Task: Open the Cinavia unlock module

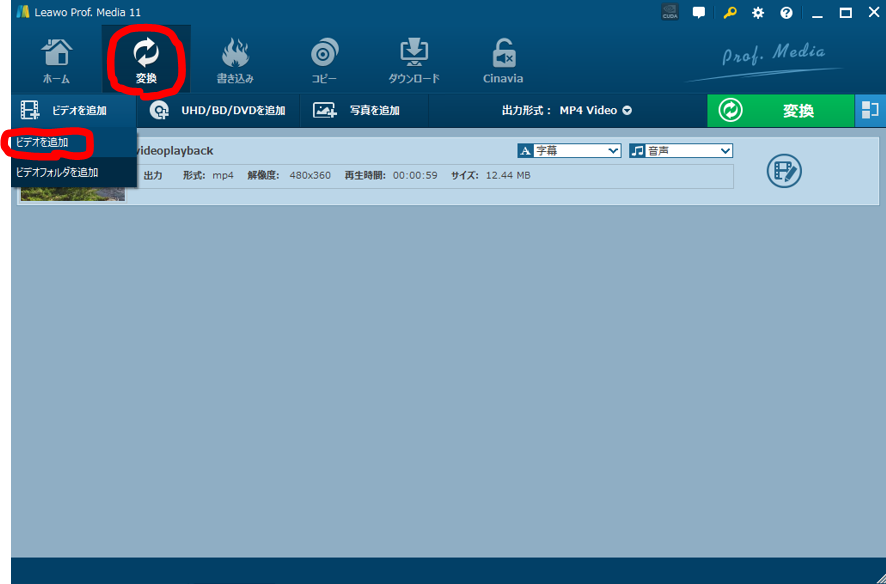Action: pyautogui.click(x=503, y=60)
